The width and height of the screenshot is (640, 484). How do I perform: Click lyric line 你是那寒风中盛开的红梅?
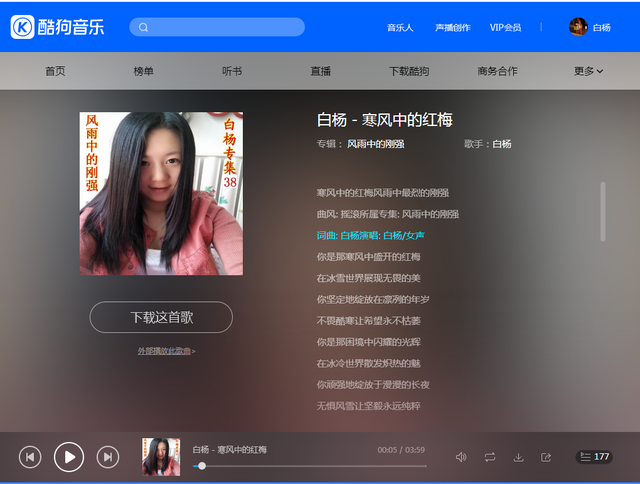(x=369, y=257)
